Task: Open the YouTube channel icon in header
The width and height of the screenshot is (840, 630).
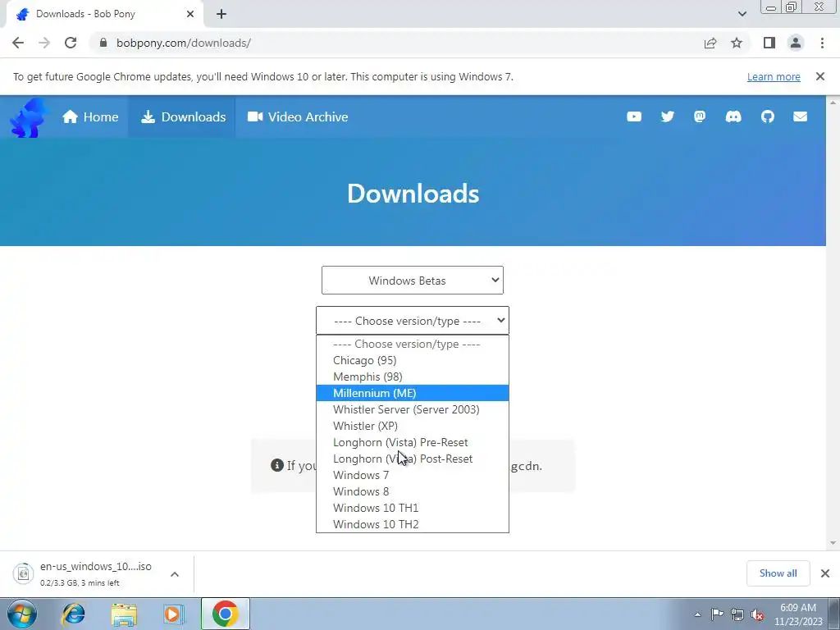Action: point(634,116)
